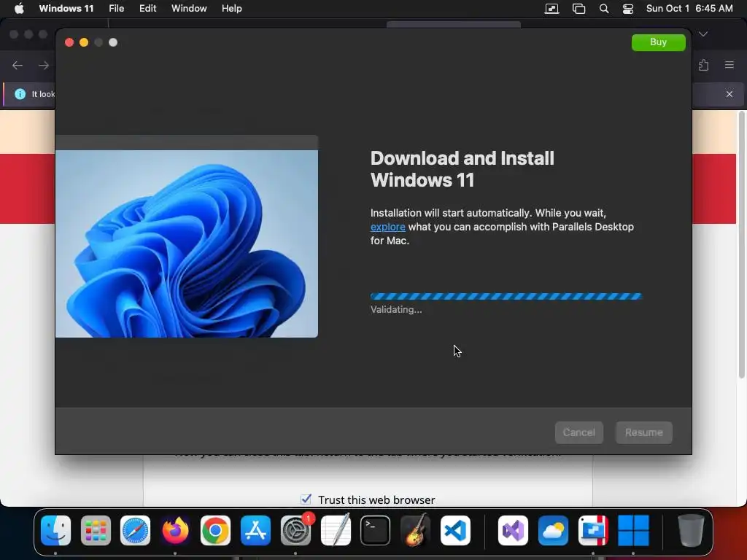This screenshot has width=747, height=560.
Task: Open Finder from the Dock
Action: (55, 530)
